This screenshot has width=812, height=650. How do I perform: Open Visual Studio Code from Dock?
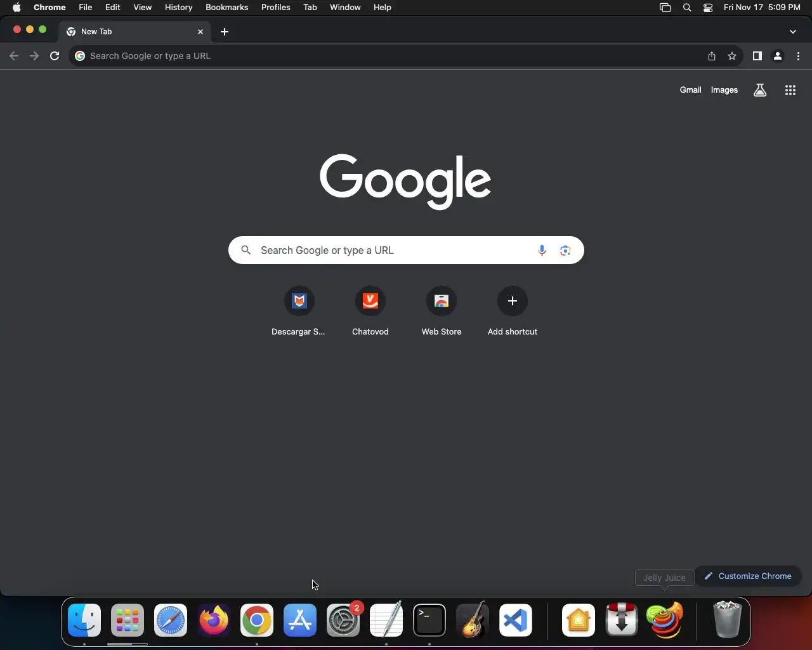[x=516, y=620]
